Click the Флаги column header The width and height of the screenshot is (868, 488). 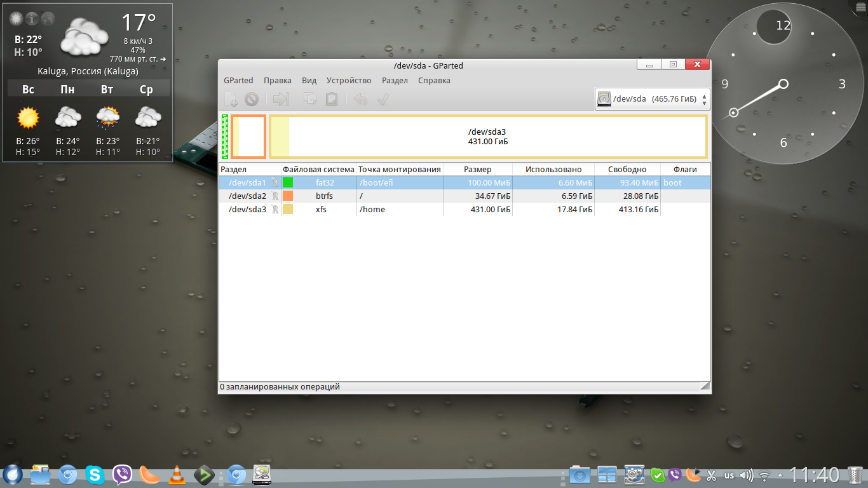pos(686,170)
